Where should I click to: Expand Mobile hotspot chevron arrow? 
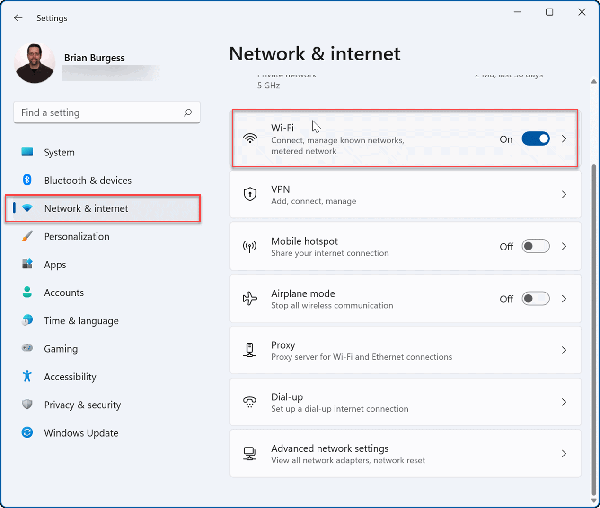pos(564,246)
